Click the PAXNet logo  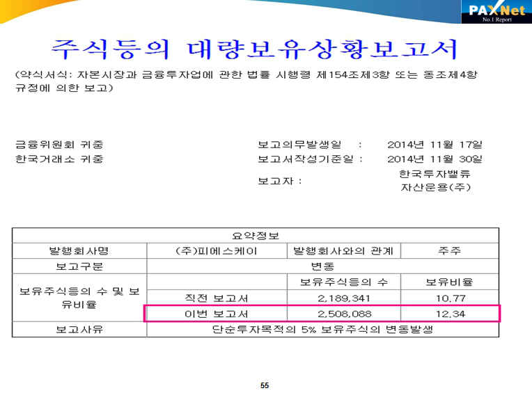495,13
